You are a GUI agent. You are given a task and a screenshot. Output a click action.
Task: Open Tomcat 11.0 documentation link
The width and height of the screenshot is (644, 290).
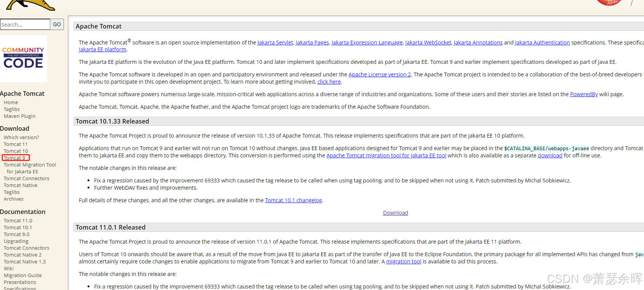click(18, 221)
